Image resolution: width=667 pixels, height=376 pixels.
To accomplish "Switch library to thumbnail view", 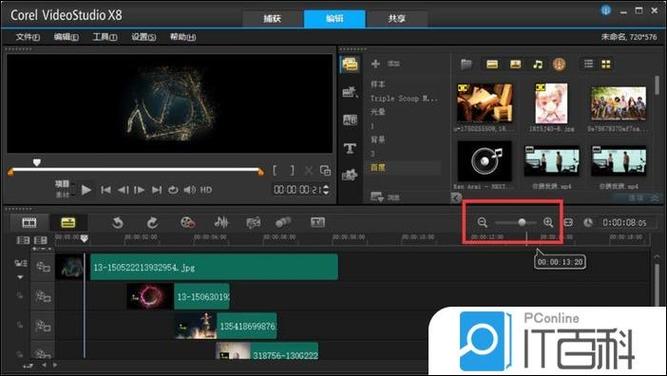I will click(606, 64).
